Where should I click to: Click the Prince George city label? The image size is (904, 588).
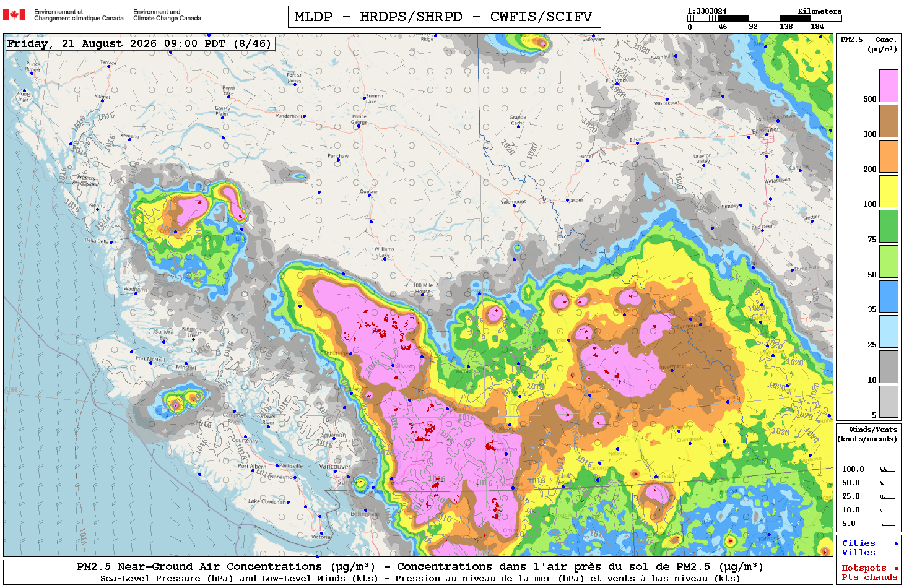(359, 118)
